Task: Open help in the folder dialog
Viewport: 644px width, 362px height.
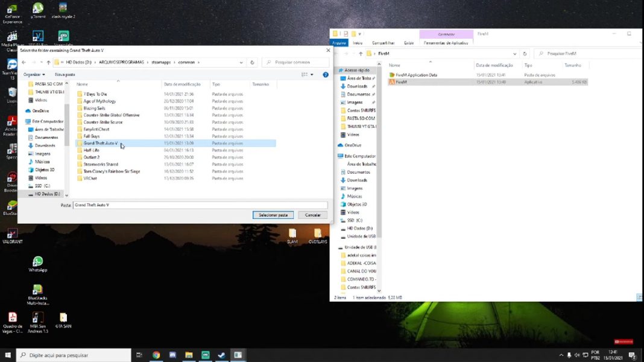Action: click(326, 75)
